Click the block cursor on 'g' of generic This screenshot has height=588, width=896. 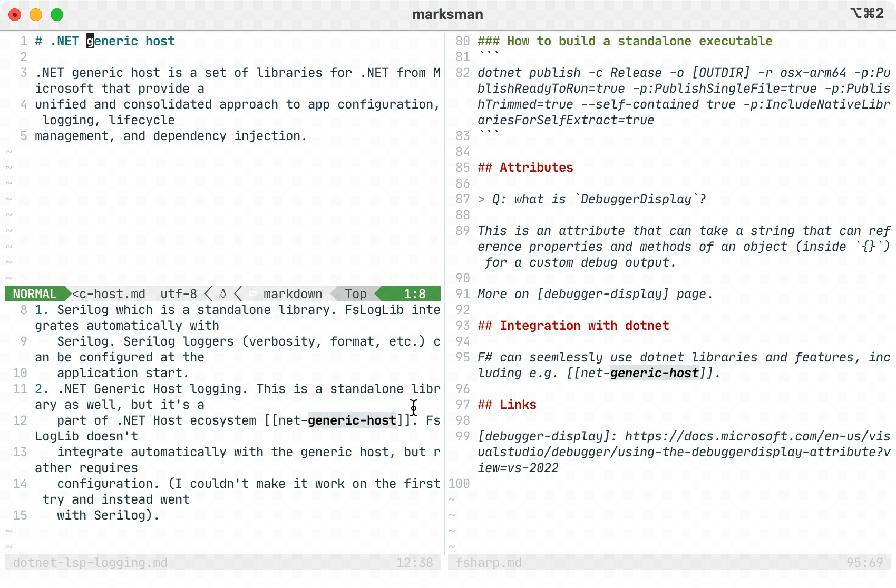tap(90, 41)
